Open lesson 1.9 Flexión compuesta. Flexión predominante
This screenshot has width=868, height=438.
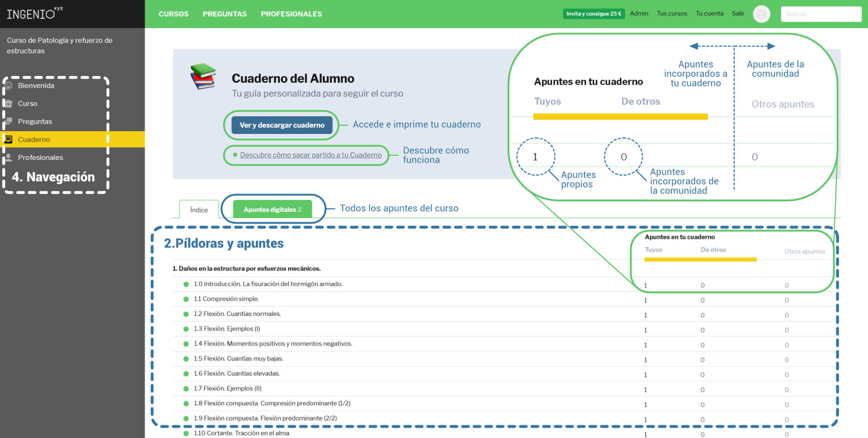click(265, 419)
